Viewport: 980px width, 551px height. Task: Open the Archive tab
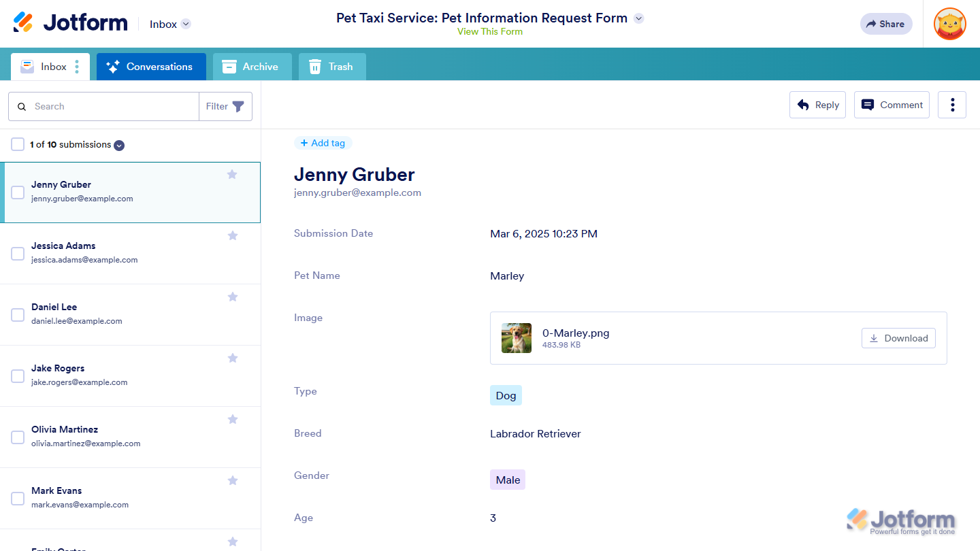click(252, 67)
